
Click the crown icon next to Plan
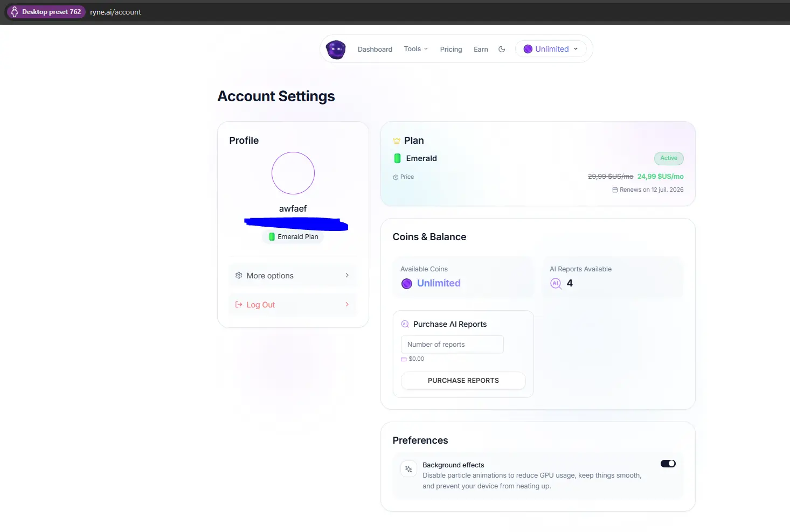[x=397, y=141]
